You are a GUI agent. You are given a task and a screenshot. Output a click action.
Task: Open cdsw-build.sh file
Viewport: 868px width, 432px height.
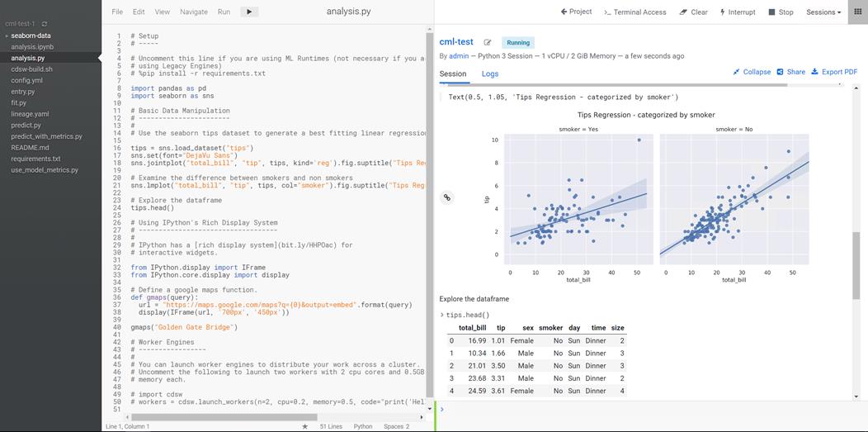pyautogui.click(x=31, y=69)
